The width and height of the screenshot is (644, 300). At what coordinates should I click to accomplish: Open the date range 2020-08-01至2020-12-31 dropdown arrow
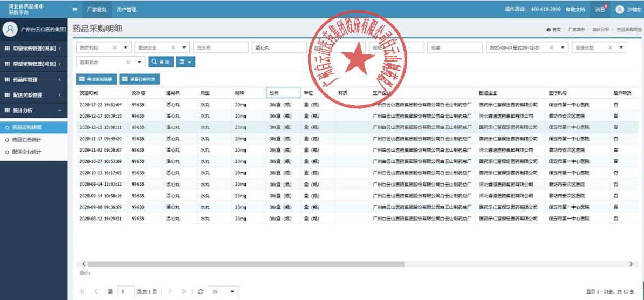click(x=563, y=47)
